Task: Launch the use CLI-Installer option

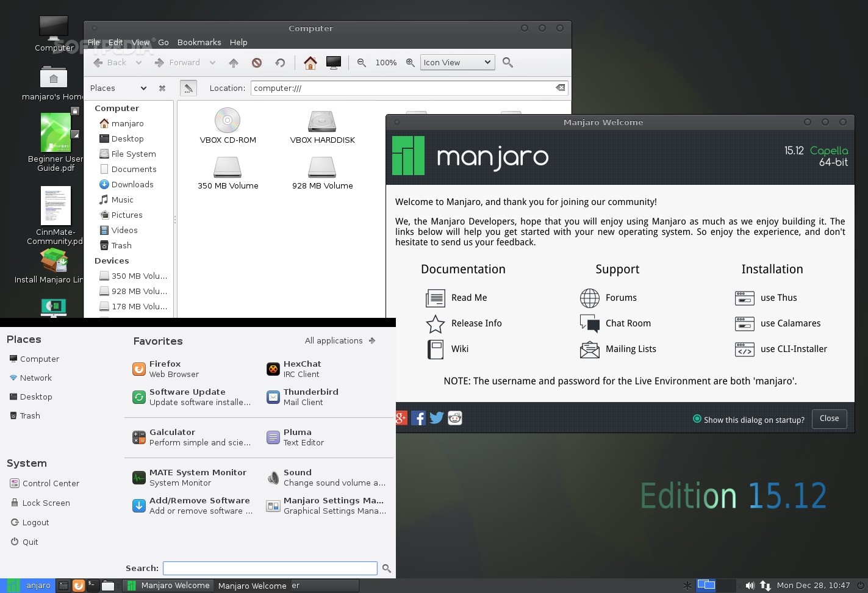Action: pos(781,349)
